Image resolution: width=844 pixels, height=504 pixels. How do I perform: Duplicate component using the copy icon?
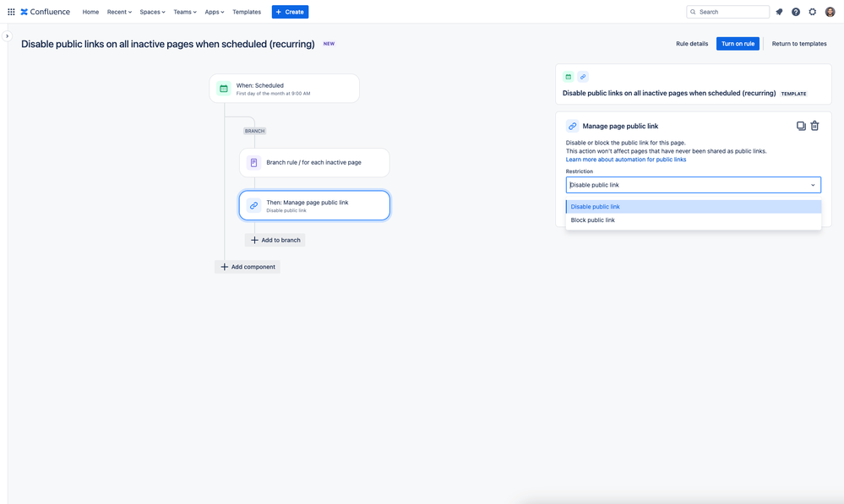pos(801,126)
